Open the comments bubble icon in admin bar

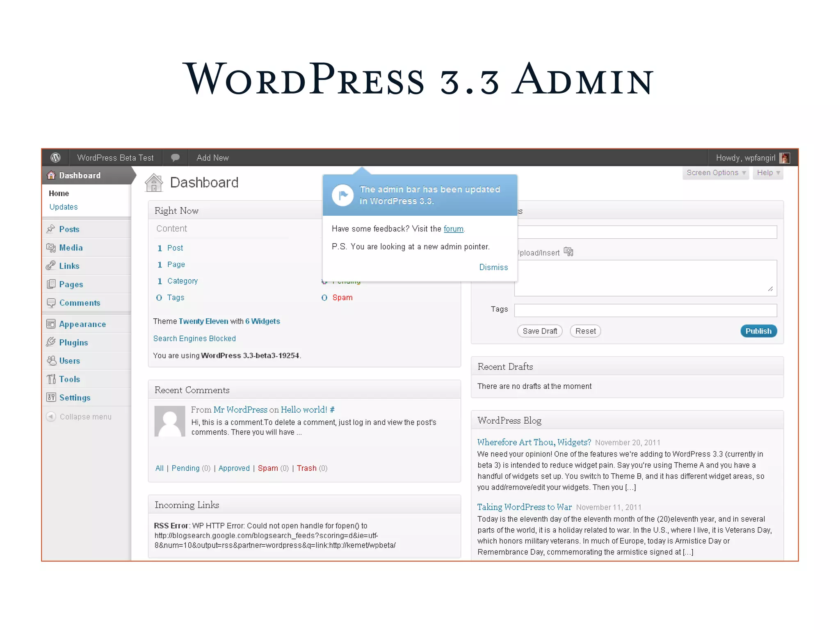tap(175, 157)
